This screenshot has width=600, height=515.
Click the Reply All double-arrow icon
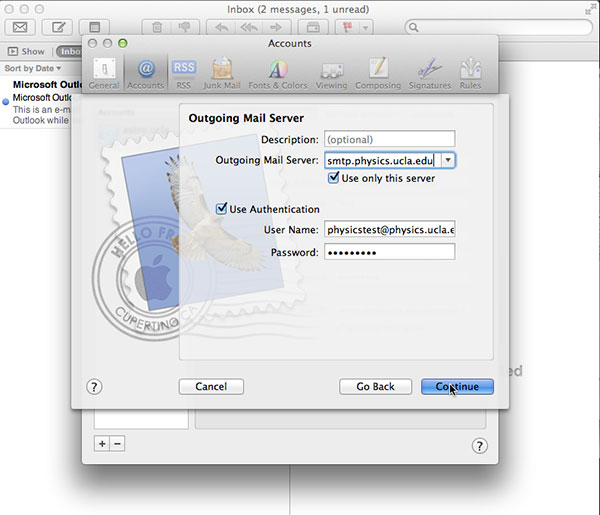tap(249, 27)
